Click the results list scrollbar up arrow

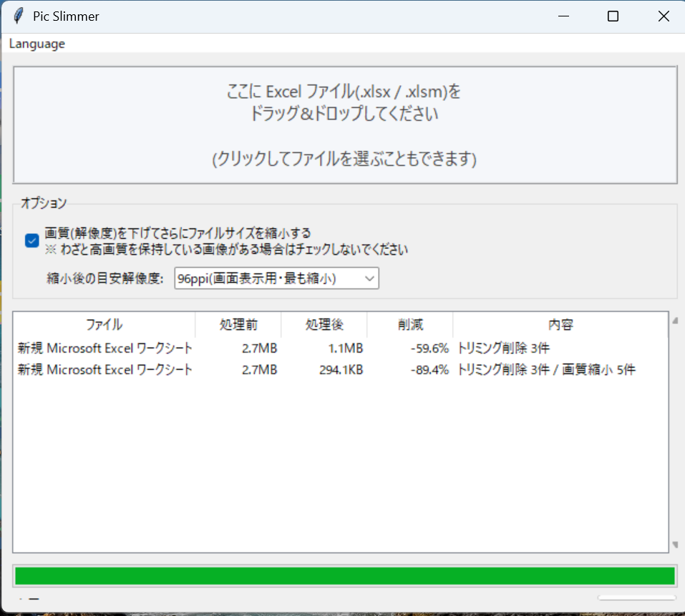tap(676, 321)
